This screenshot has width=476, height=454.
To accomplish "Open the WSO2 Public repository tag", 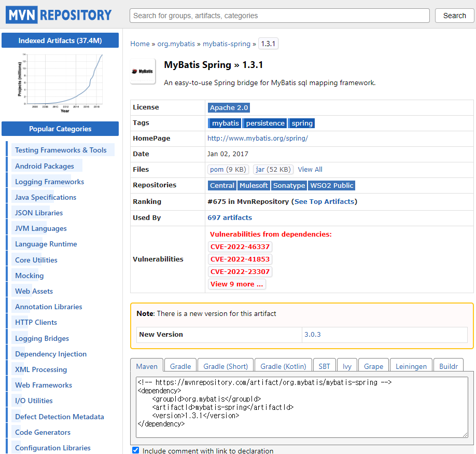I will coord(331,185).
